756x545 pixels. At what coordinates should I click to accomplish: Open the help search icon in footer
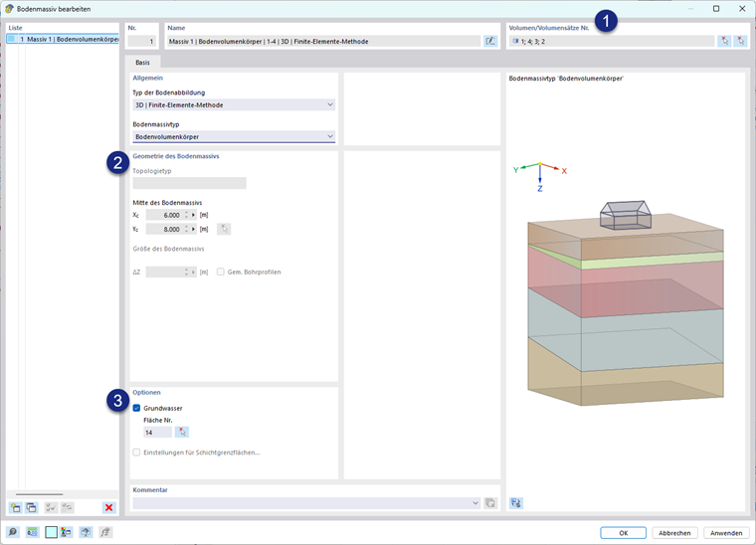click(x=13, y=532)
